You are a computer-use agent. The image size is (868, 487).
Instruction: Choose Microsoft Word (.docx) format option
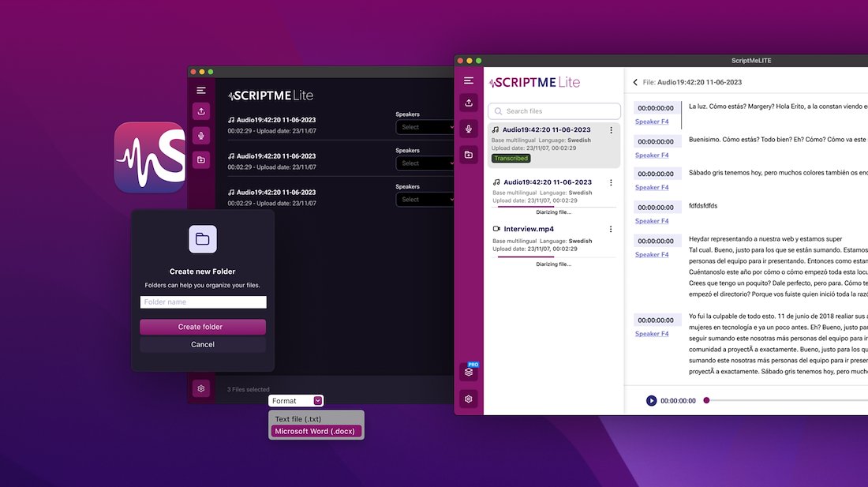[x=316, y=431]
